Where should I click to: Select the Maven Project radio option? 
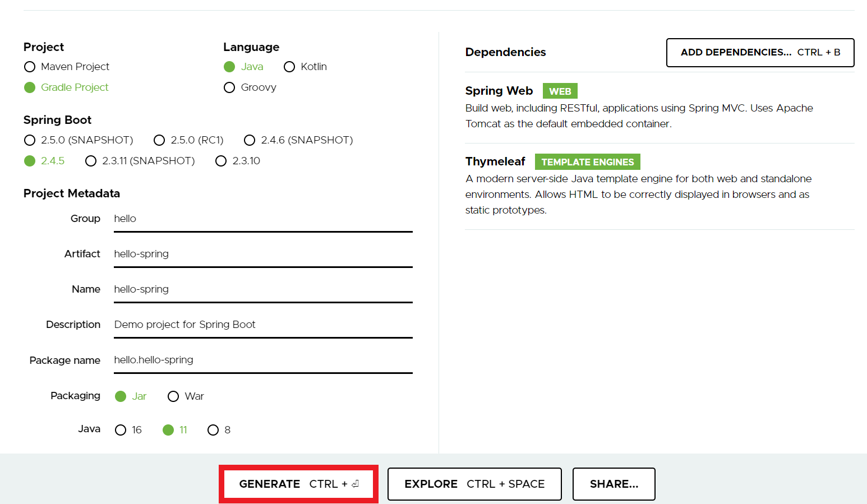pyautogui.click(x=67, y=67)
